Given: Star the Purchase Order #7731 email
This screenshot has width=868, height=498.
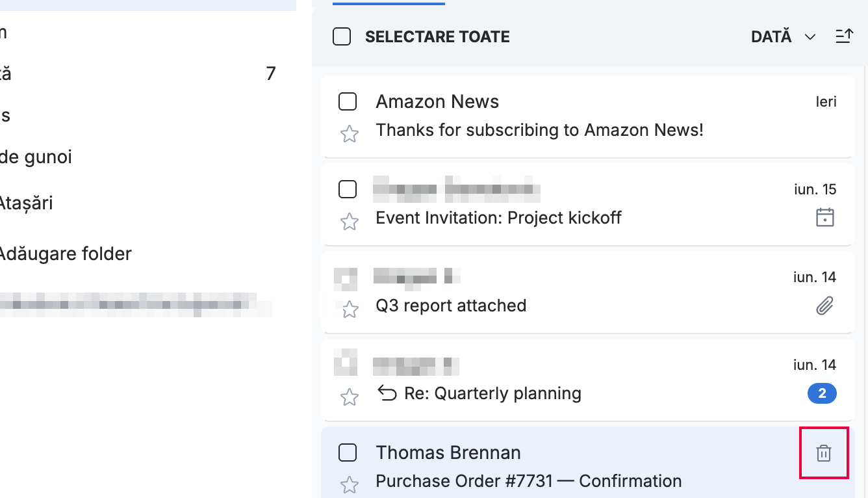Looking at the screenshot, I should pos(350,484).
